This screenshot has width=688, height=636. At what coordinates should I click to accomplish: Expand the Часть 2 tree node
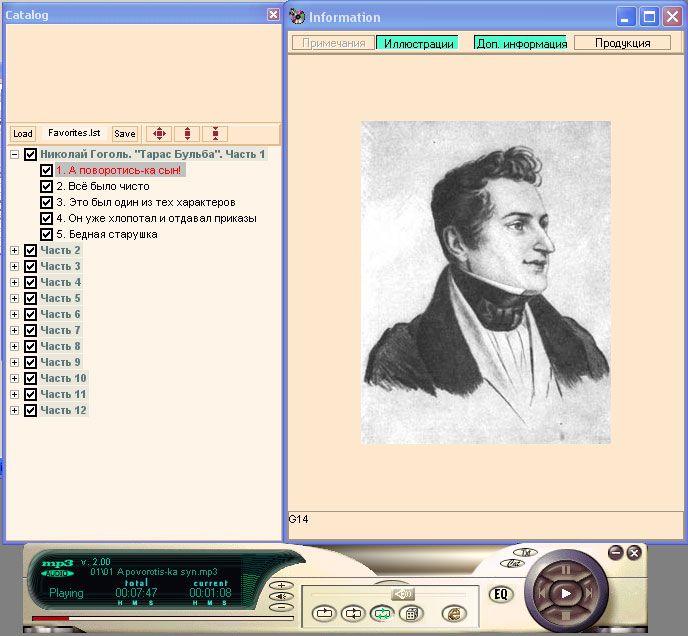(14, 250)
